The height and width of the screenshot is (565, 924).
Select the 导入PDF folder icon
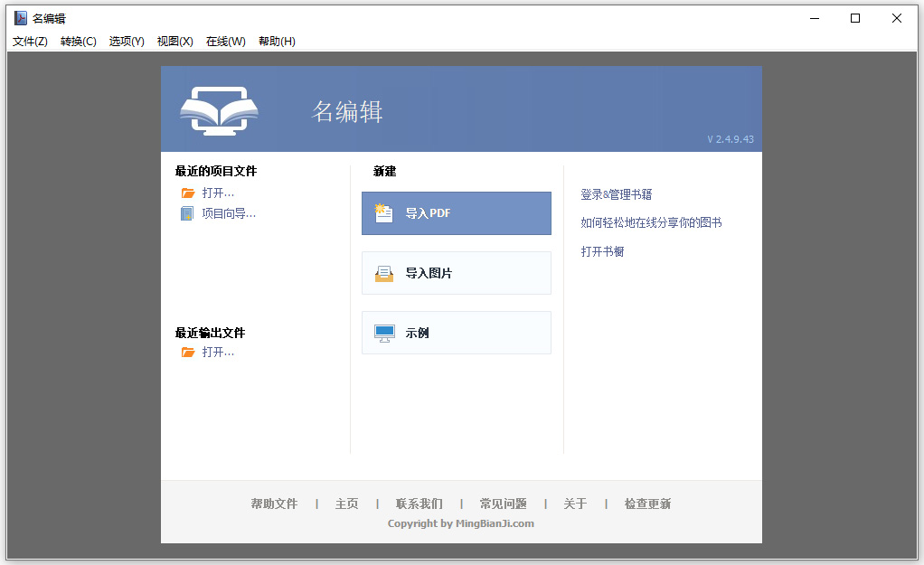click(386, 213)
